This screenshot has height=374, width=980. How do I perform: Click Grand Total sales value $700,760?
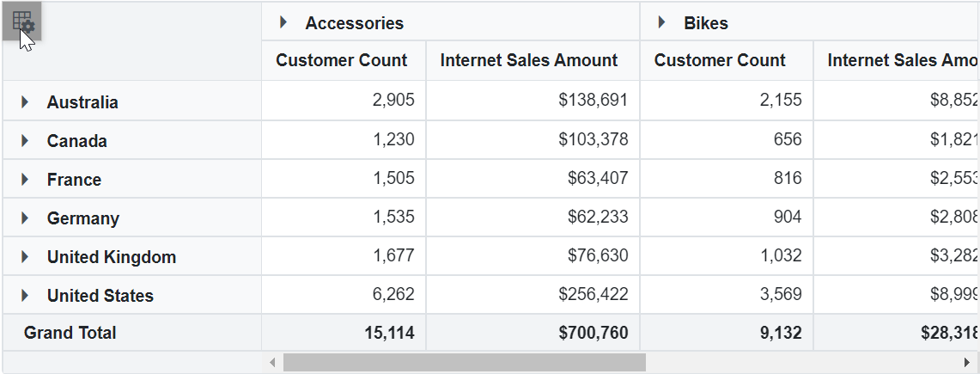593,333
